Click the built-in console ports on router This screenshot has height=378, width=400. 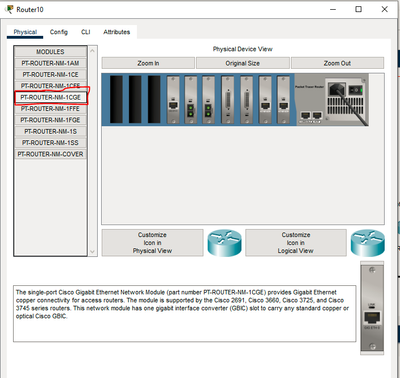(x=311, y=116)
